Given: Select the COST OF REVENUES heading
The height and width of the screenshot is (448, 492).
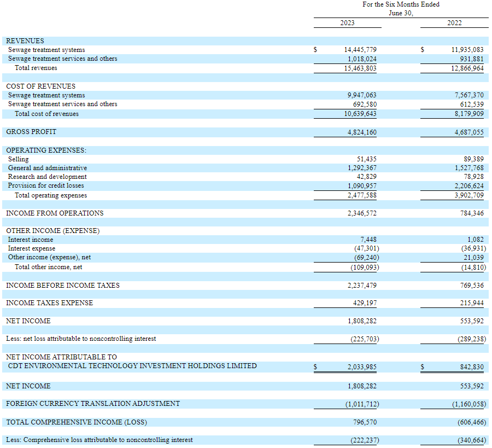Looking at the screenshot, I should pyautogui.click(x=41, y=86).
